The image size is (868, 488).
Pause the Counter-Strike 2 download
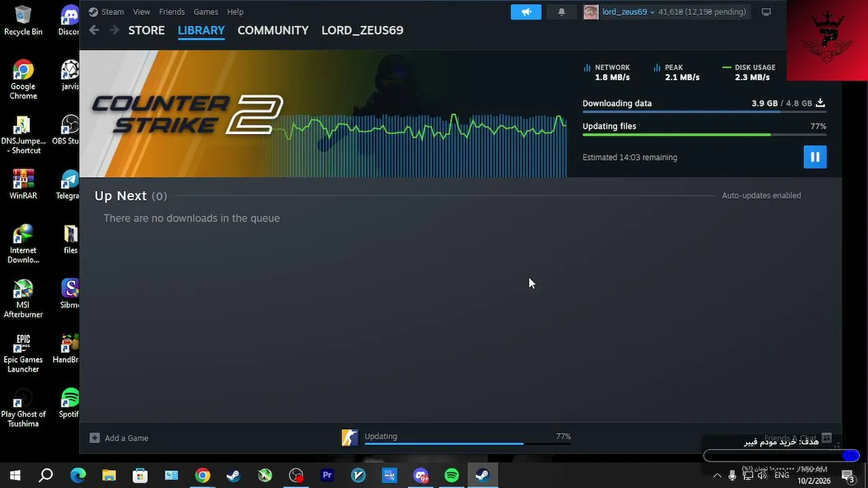coord(814,157)
